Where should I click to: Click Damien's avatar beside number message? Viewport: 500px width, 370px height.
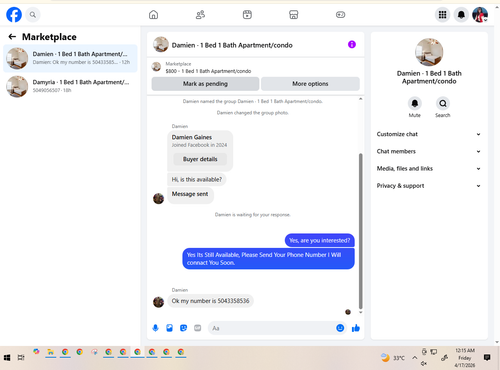click(x=158, y=302)
